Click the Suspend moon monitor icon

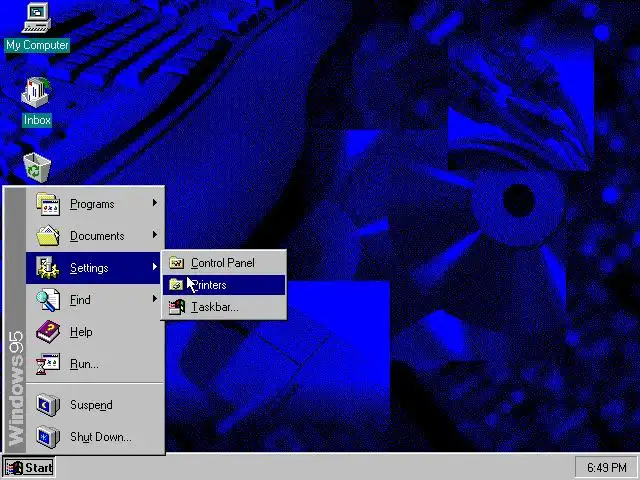[x=48, y=404]
